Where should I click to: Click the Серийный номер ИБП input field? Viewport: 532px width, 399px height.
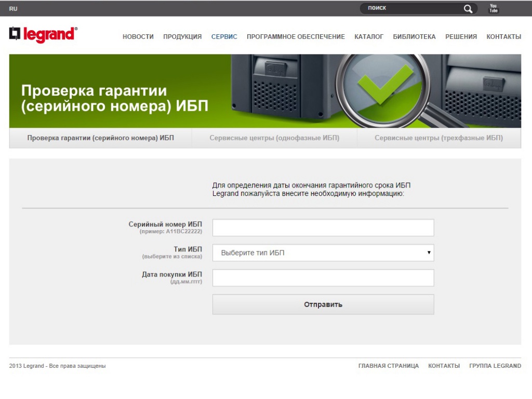tap(323, 228)
